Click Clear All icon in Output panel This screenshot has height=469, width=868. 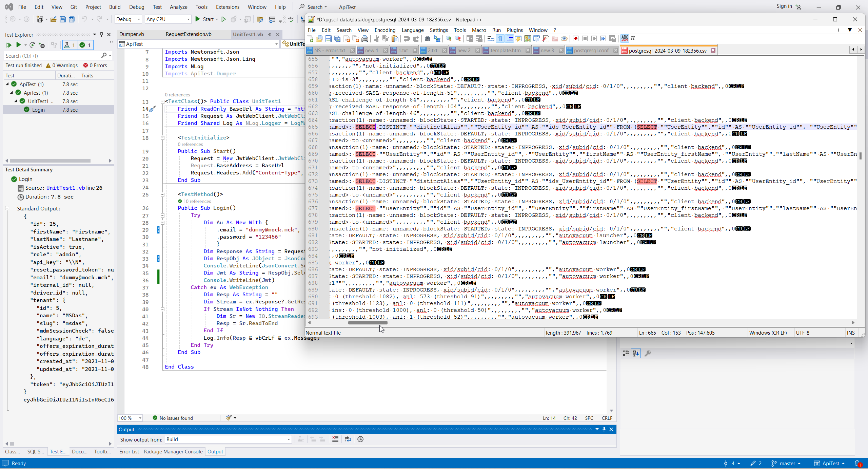(x=335, y=439)
